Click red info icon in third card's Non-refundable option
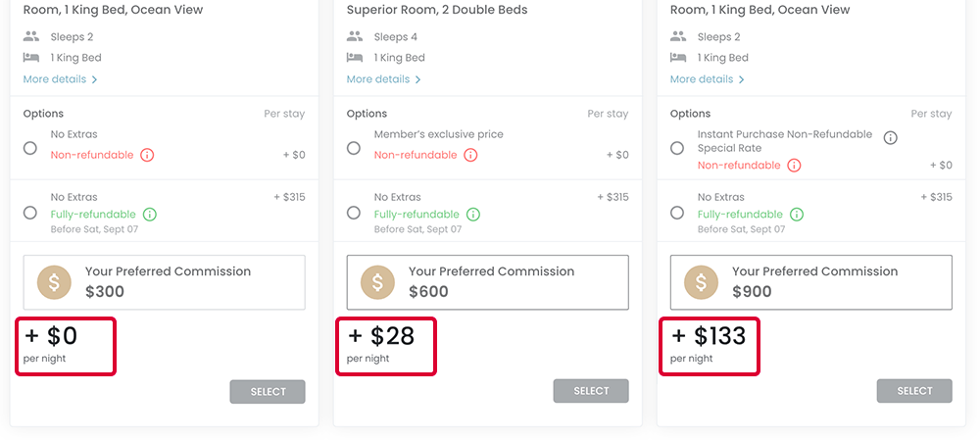This screenshot has width=980, height=440. tap(795, 166)
